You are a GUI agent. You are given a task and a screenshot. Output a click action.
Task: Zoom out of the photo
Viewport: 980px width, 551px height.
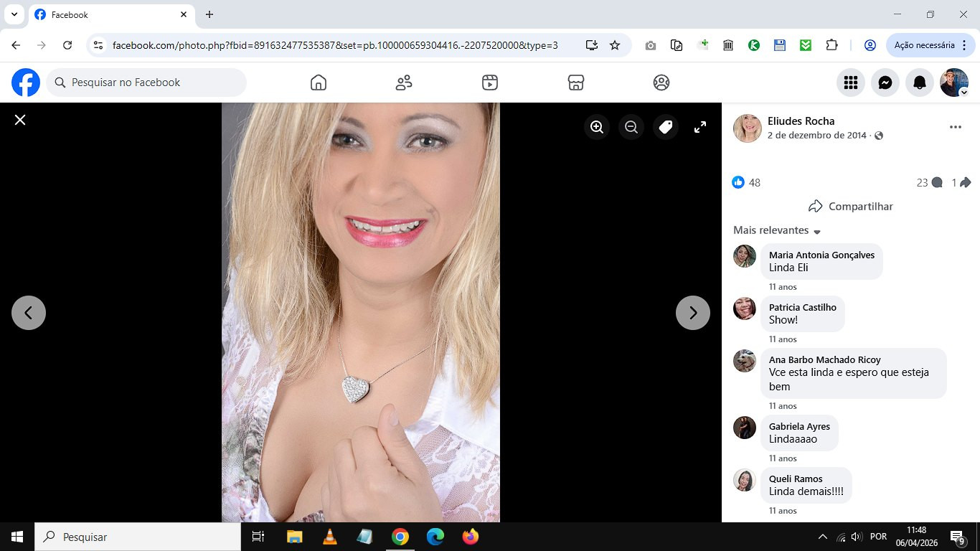631,127
